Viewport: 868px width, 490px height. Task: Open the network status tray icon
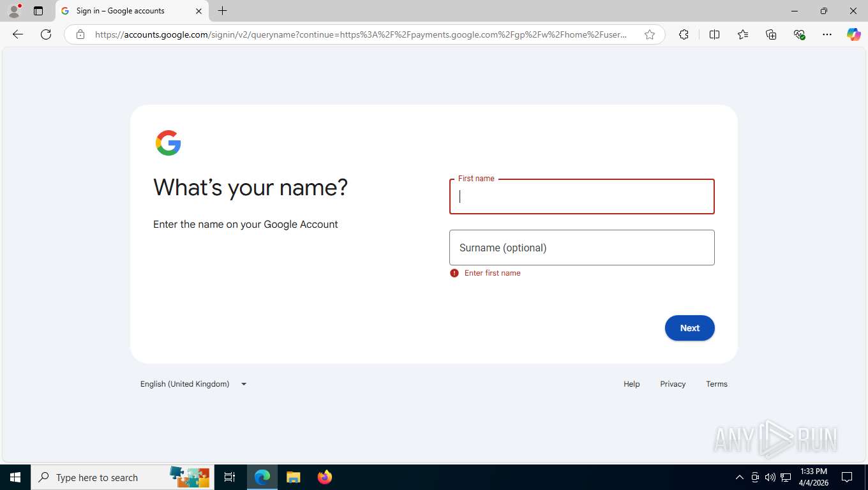tap(786, 477)
